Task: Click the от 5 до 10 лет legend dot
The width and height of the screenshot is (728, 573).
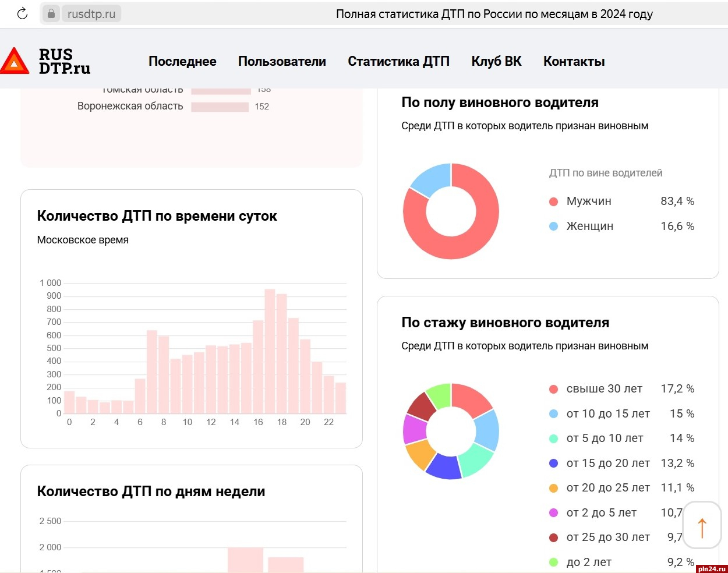Action: pos(553,438)
